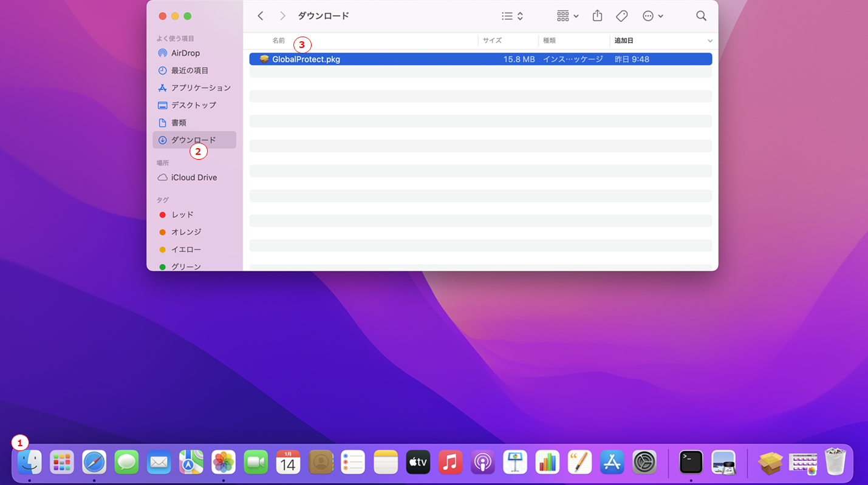Screen dimensions: 868x485
Task: Launch Terminal from the Dock
Action: (x=691, y=463)
